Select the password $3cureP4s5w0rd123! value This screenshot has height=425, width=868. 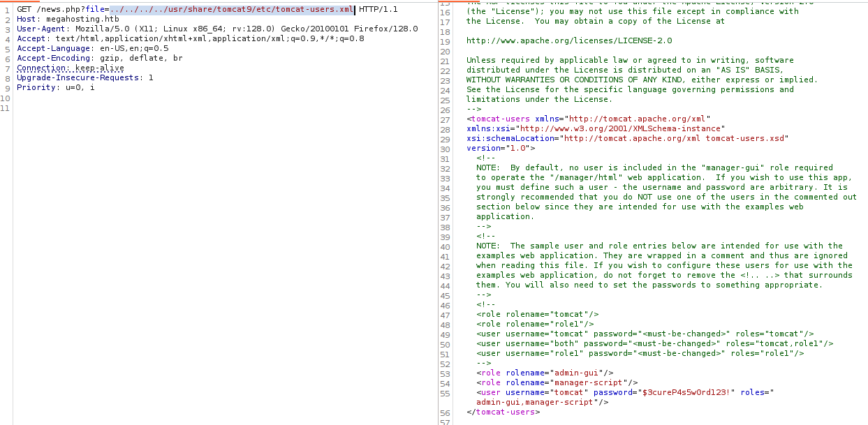(686, 392)
